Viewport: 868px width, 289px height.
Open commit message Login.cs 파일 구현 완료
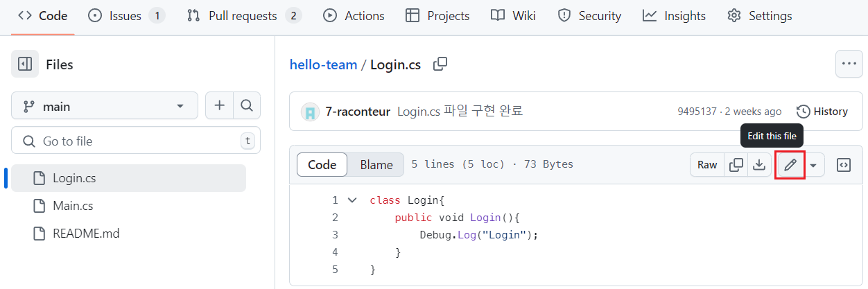coord(460,111)
